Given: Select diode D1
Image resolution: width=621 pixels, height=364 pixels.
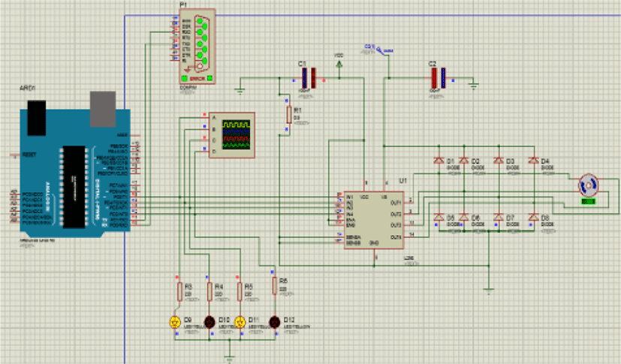Looking at the screenshot, I should (x=439, y=161).
